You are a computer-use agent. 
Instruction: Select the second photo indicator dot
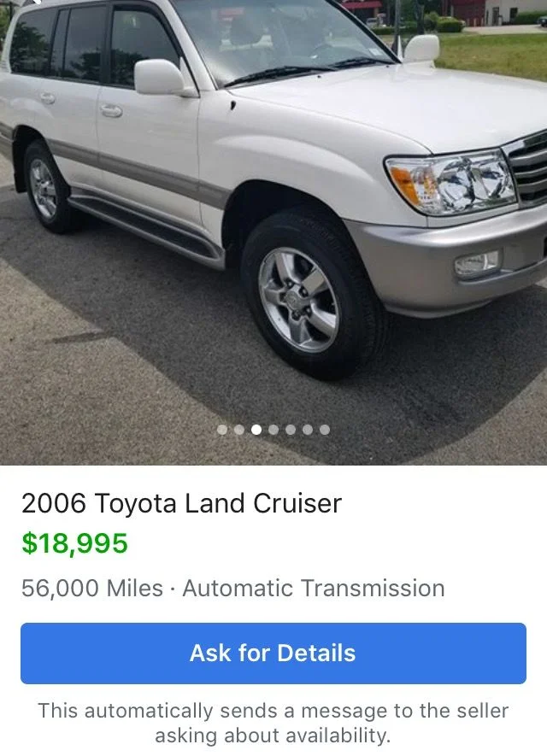(239, 430)
